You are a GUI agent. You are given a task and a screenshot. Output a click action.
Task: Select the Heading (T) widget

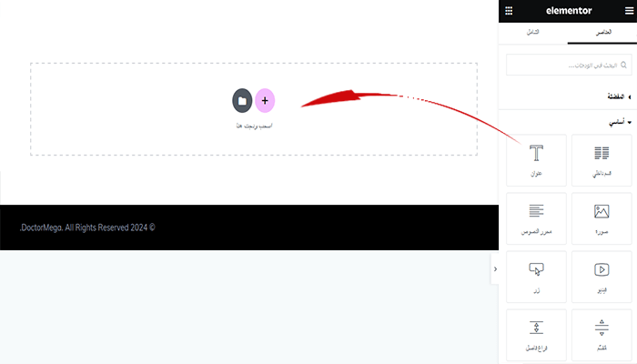click(x=536, y=160)
